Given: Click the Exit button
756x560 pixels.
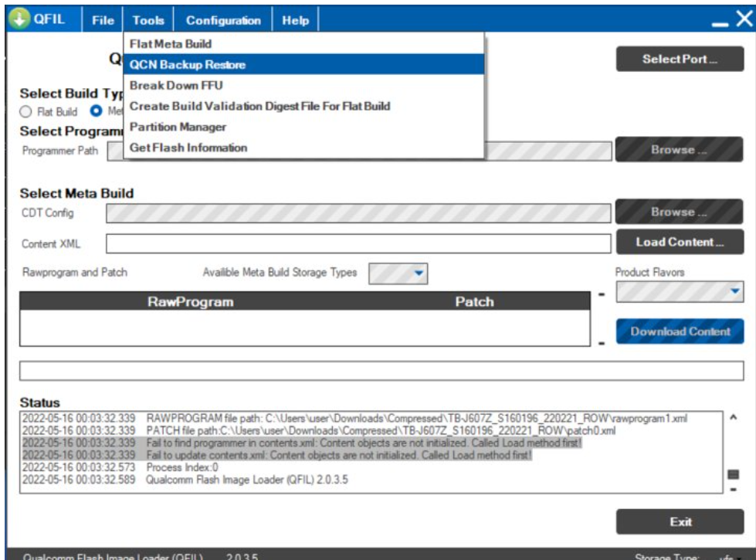Looking at the screenshot, I should tap(680, 522).
